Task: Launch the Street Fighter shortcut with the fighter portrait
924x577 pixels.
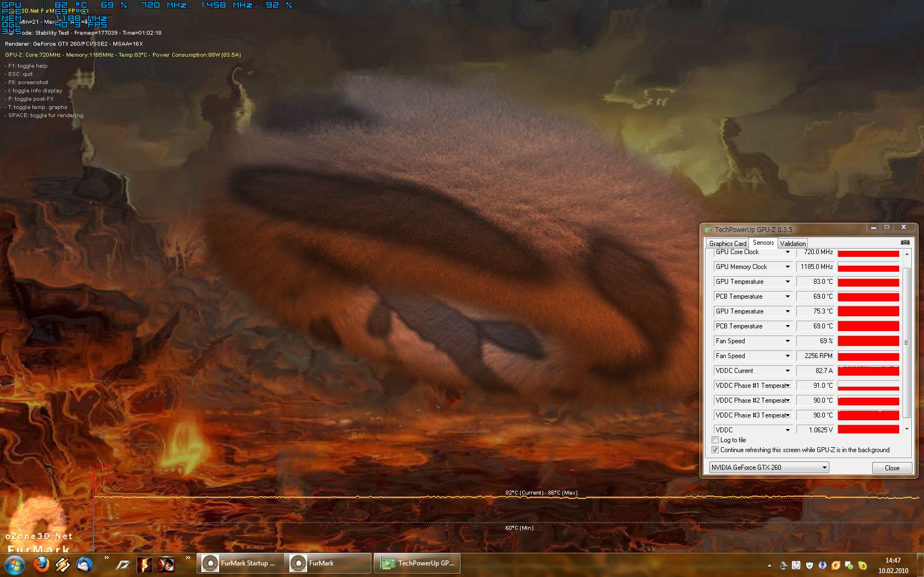Action: click(x=166, y=564)
